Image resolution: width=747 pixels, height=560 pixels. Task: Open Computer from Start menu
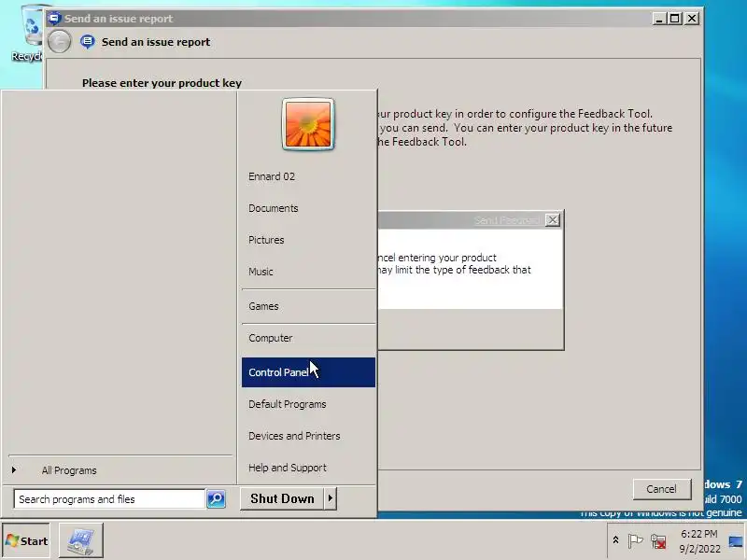pos(308,338)
